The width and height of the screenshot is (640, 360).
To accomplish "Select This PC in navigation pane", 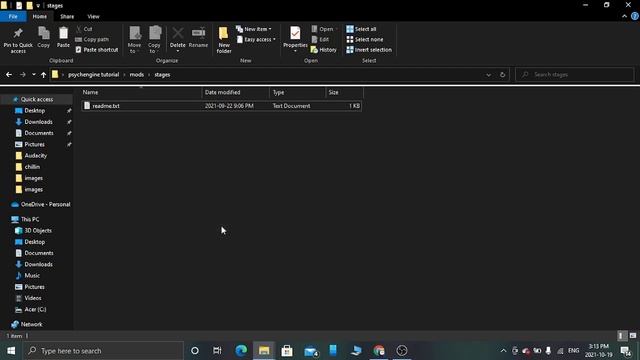I will click(x=30, y=219).
